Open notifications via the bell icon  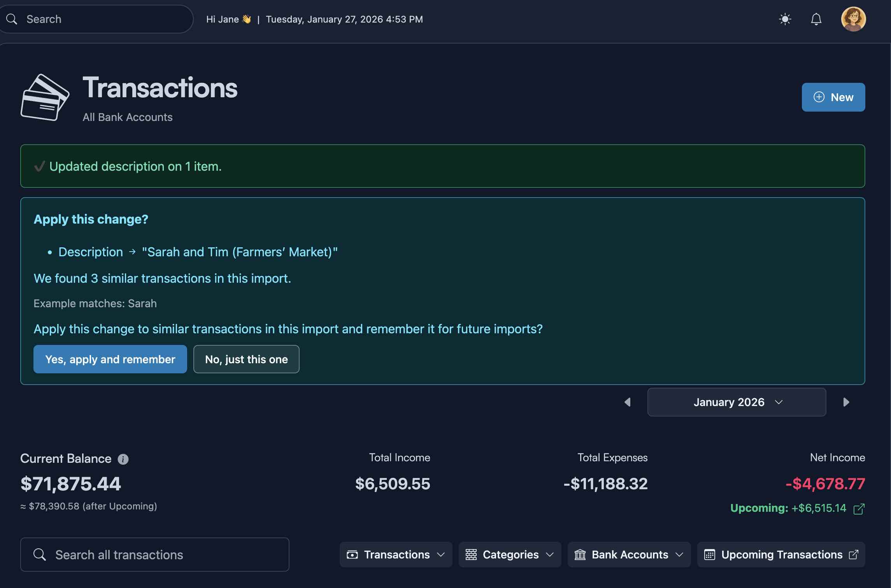tap(816, 19)
